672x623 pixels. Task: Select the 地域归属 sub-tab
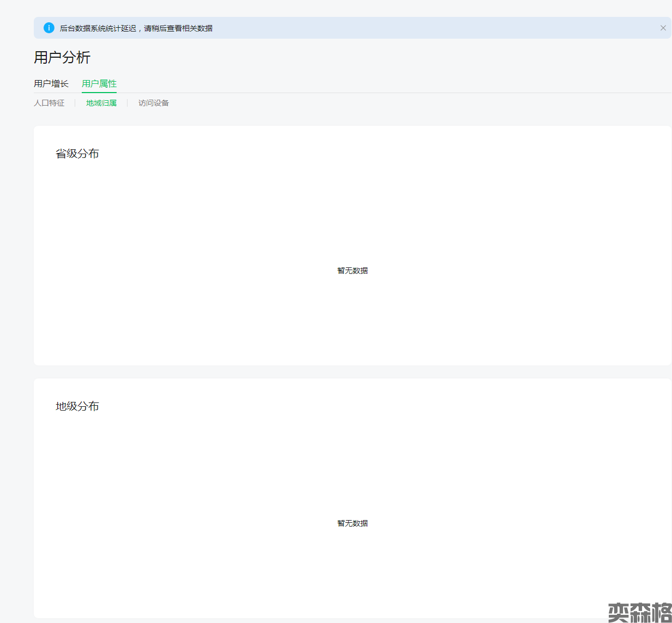[101, 103]
